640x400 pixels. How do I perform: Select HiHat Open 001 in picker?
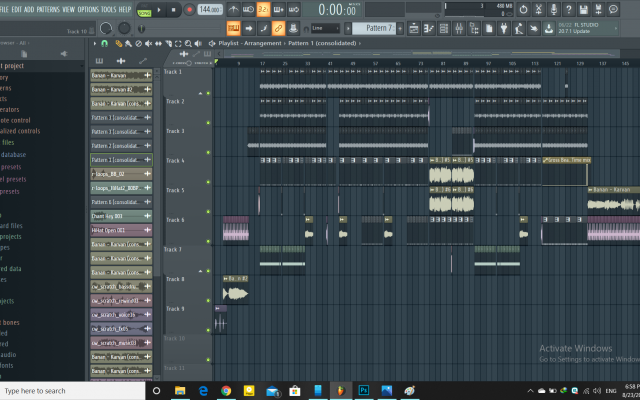pos(121,230)
